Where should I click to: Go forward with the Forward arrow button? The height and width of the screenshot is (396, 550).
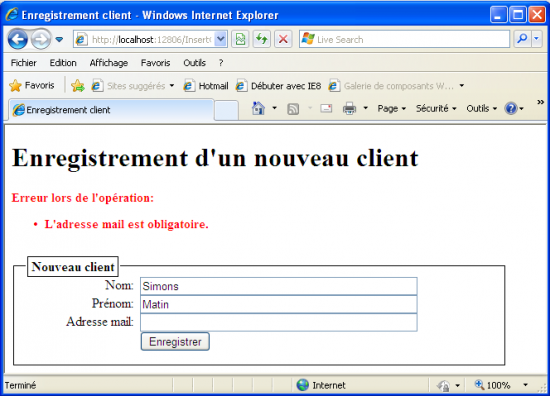tap(40, 39)
